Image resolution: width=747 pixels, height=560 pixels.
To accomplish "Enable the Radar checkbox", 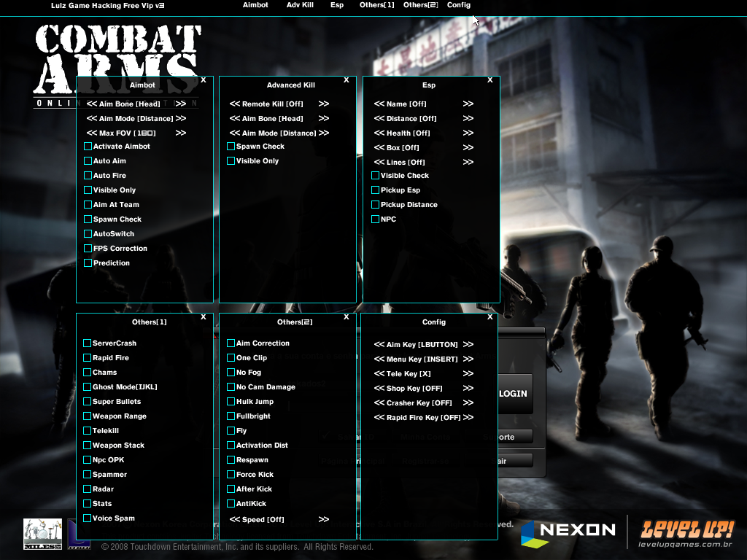I will [88, 489].
